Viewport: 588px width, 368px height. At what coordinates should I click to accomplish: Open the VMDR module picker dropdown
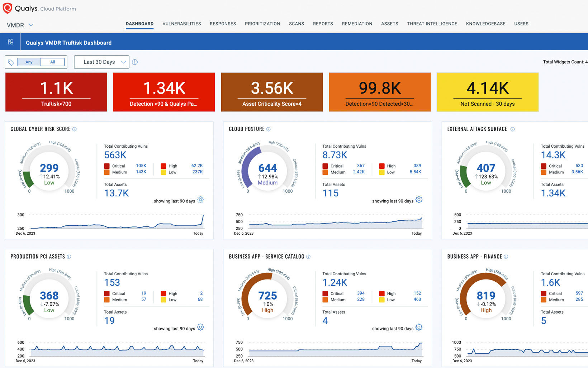coord(20,25)
